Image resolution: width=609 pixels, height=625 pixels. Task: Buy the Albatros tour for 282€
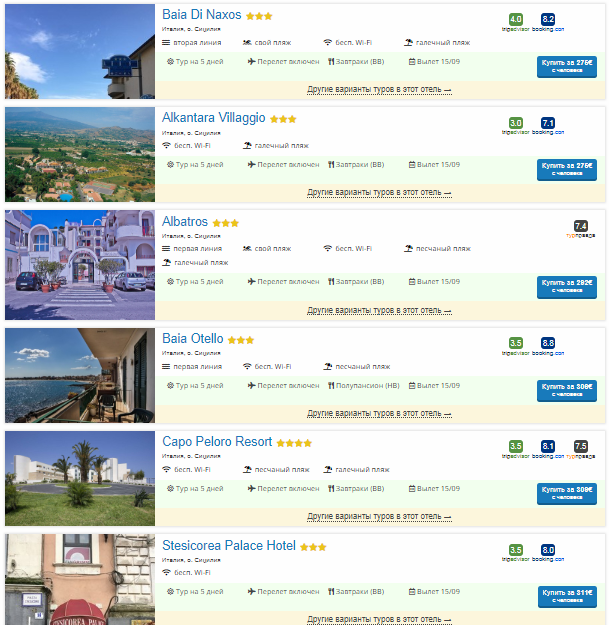(566, 287)
